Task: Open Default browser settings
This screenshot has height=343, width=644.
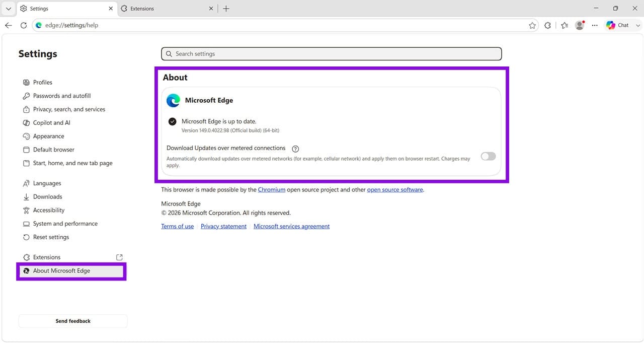Action: [x=53, y=150]
